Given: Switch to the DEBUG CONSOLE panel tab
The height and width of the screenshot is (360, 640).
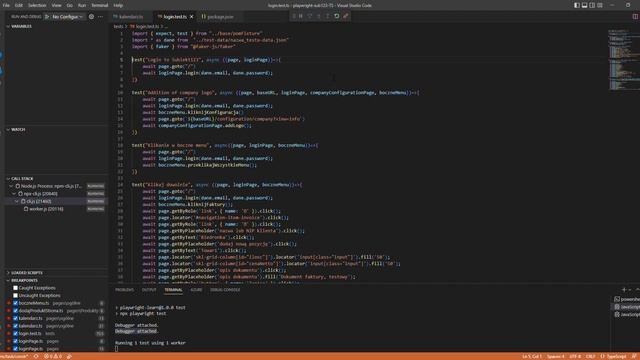Looking at the screenshot, I should 225,290.
